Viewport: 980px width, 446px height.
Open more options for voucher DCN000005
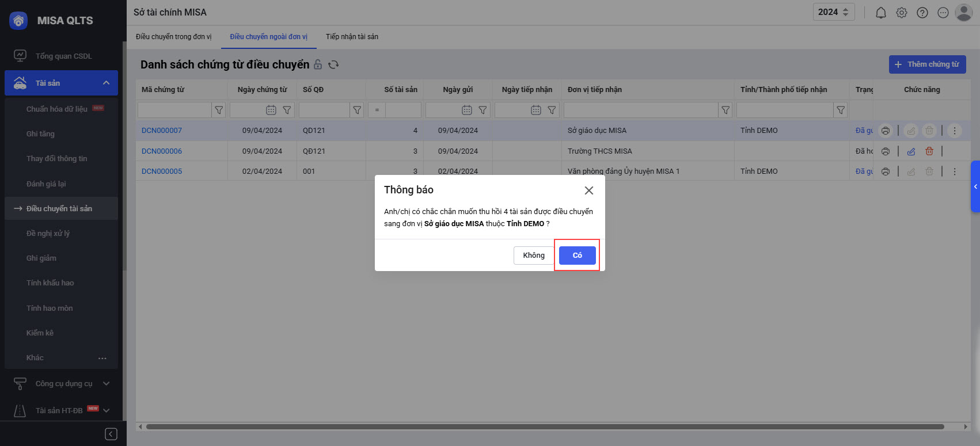click(x=954, y=171)
